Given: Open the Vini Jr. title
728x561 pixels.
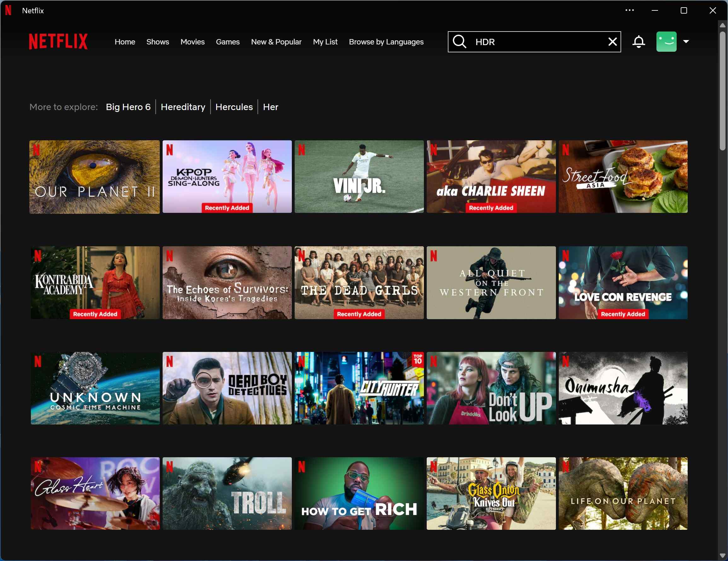Looking at the screenshot, I should 359,177.
